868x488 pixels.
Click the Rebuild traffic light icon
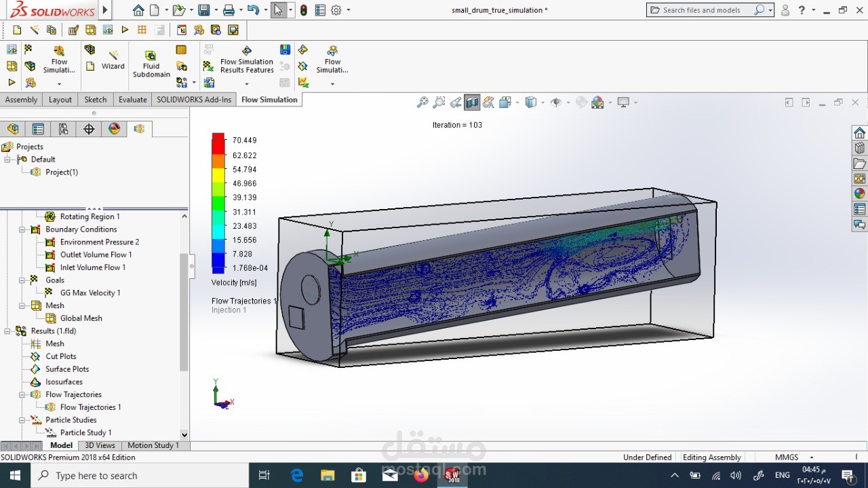pyautogui.click(x=303, y=10)
